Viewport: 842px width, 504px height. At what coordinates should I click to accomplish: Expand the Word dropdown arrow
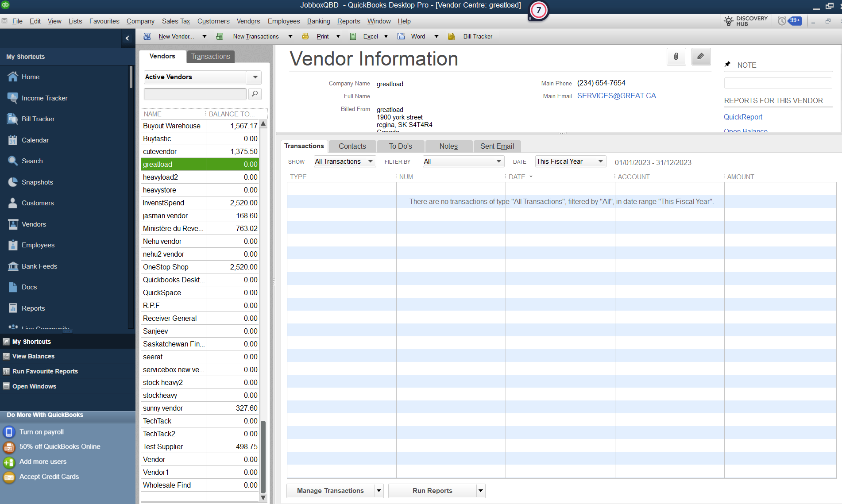click(436, 36)
